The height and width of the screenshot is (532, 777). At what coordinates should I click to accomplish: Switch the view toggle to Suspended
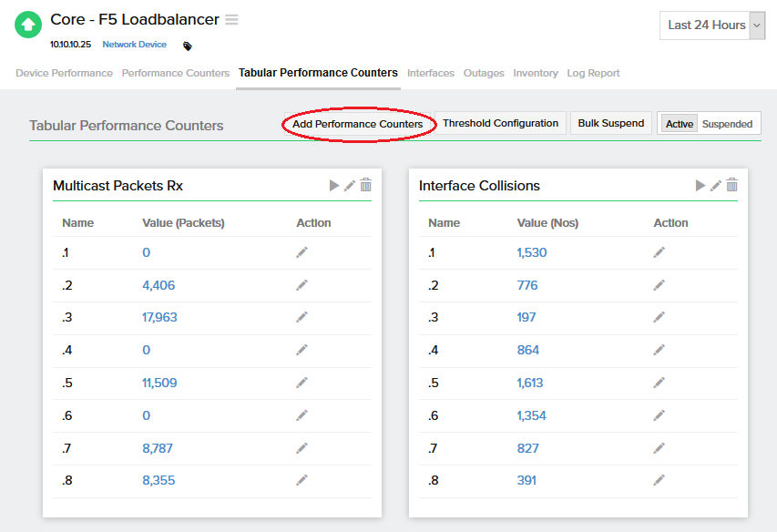click(727, 124)
